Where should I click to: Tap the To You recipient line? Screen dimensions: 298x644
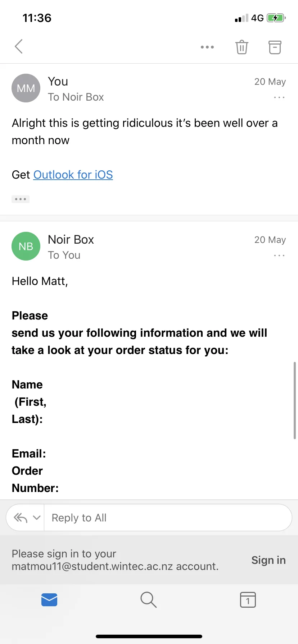tap(64, 255)
